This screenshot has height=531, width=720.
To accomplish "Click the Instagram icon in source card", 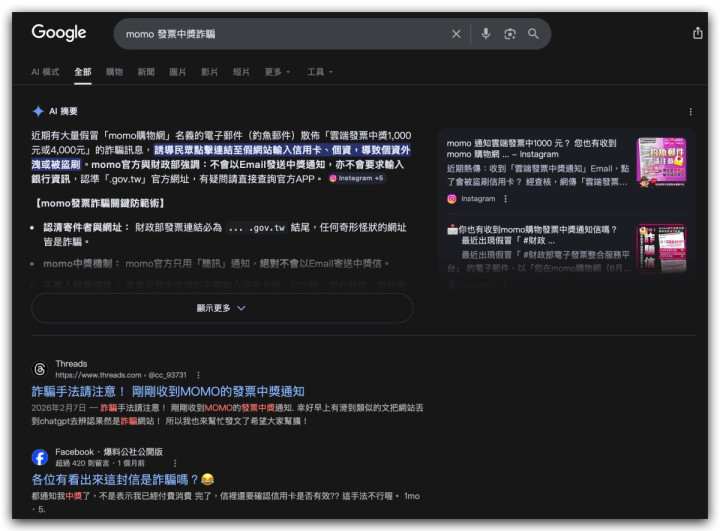I will pos(452,199).
